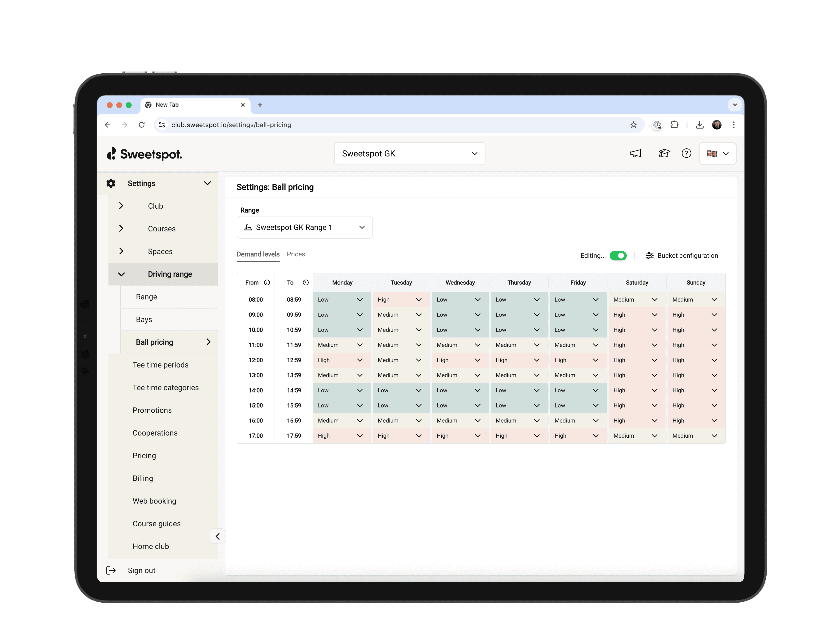Open Tee time periods settings
This screenshot has height=623, width=840.
[x=160, y=365]
